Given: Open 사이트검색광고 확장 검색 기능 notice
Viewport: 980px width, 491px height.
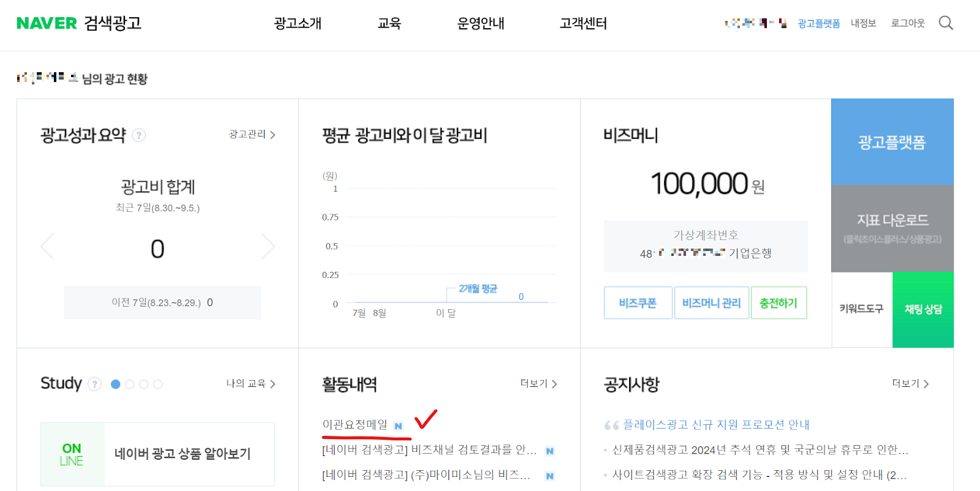Looking at the screenshot, I should coord(759,474).
